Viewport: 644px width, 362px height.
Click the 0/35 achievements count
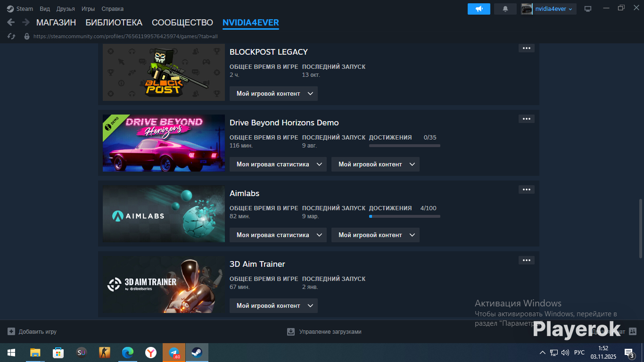[x=430, y=138]
